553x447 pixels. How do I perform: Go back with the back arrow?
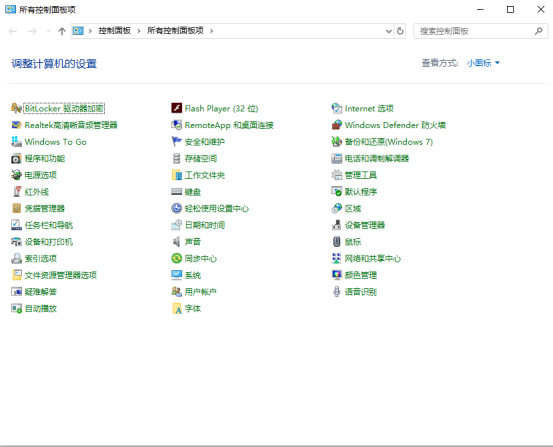[x=13, y=31]
